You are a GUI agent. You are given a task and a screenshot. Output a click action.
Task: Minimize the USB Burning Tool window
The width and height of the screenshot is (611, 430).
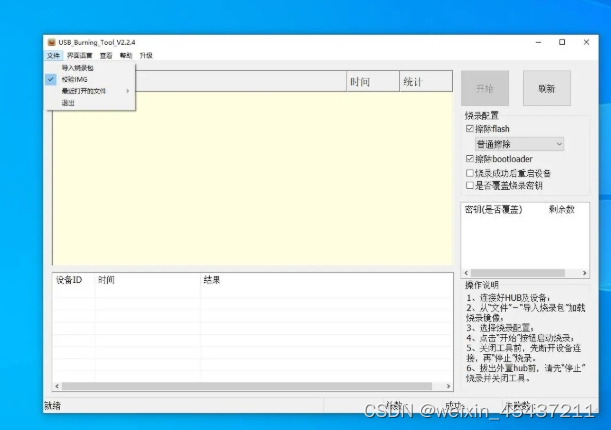tap(539, 42)
